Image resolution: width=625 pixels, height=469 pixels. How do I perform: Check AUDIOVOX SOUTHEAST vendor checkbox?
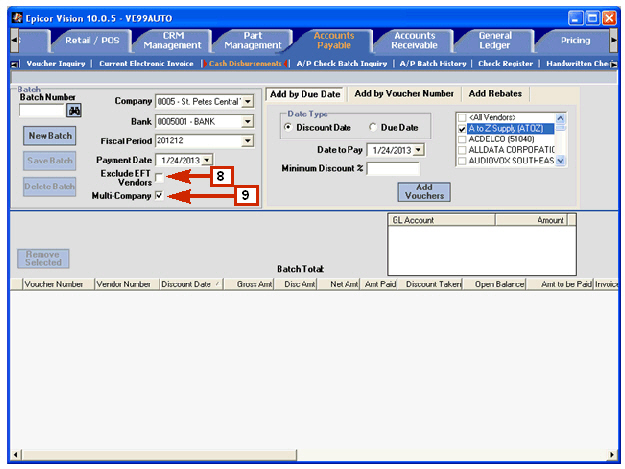coord(462,161)
